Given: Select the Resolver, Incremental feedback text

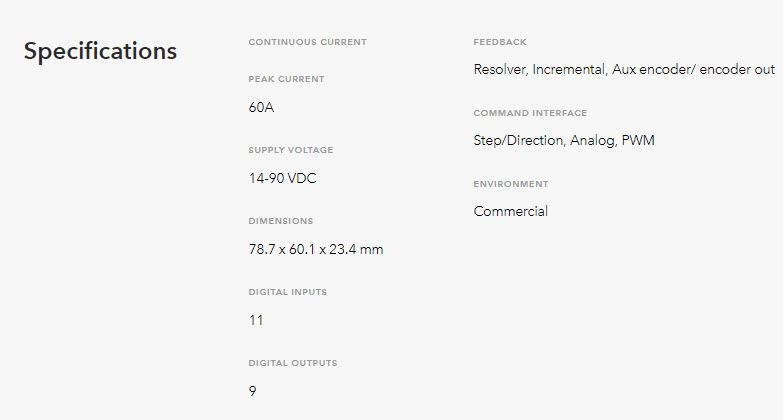Looking at the screenshot, I should coord(540,69).
